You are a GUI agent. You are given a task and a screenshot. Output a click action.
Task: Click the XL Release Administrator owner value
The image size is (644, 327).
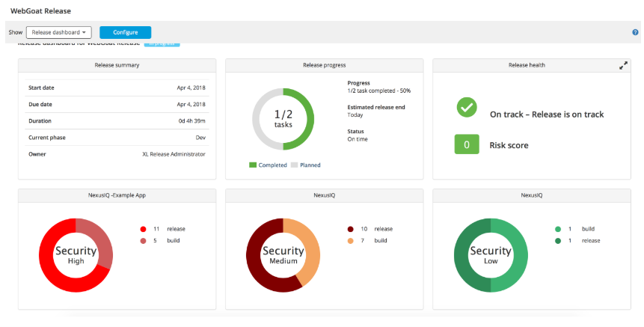173,154
